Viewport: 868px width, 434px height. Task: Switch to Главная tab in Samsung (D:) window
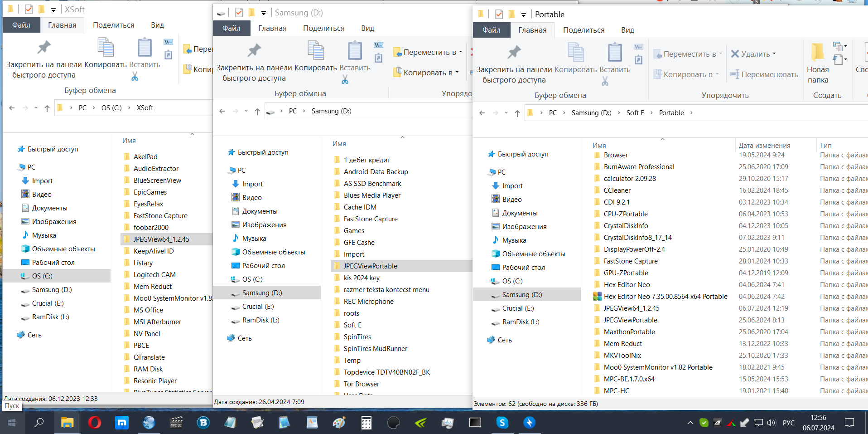272,28
